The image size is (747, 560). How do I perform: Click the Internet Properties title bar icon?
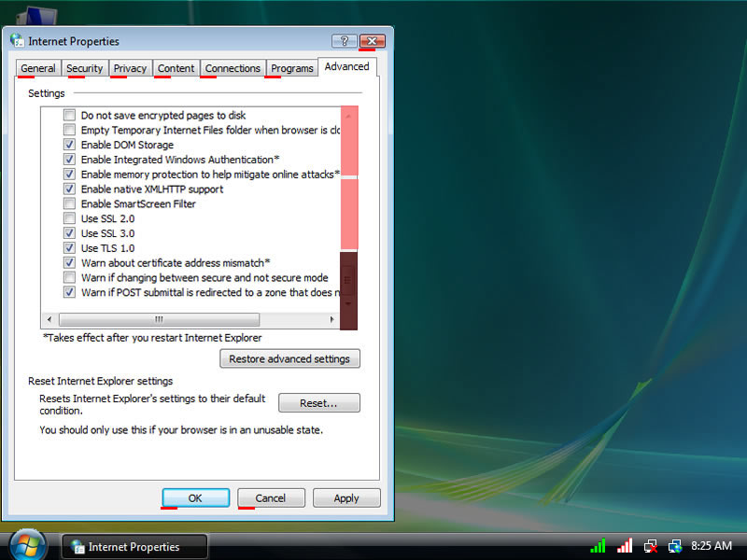tap(17, 41)
